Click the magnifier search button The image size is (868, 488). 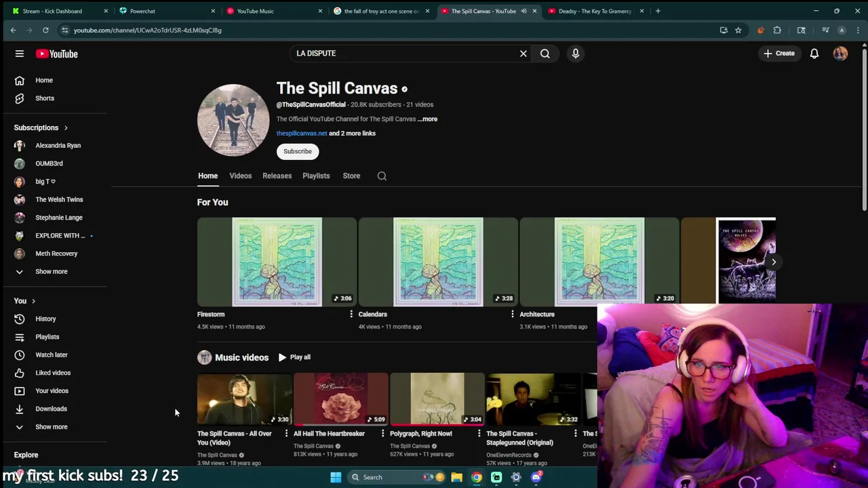tap(545, 54)
